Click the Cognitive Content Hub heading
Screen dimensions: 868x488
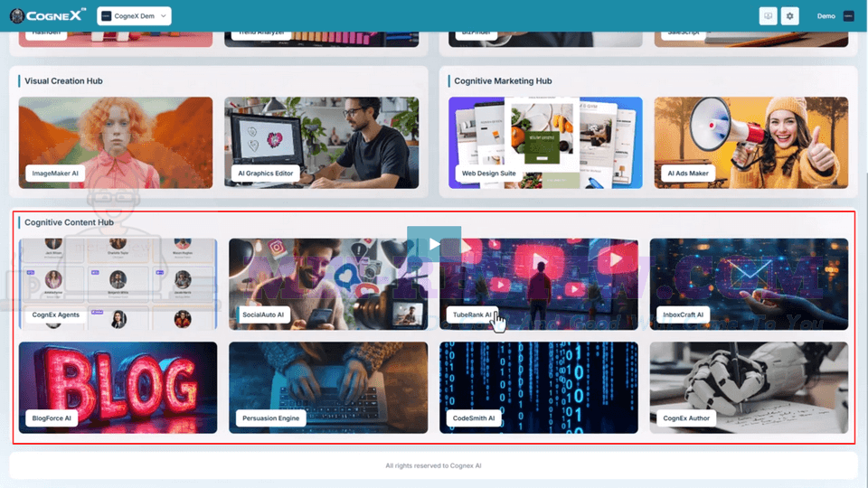point(70,222)
